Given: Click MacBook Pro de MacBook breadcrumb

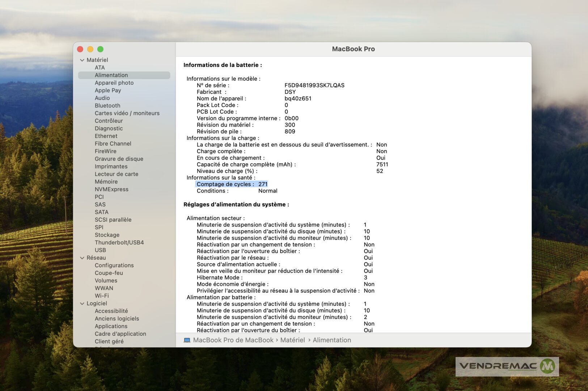Looking at the screenshot, I should (233, 340).
